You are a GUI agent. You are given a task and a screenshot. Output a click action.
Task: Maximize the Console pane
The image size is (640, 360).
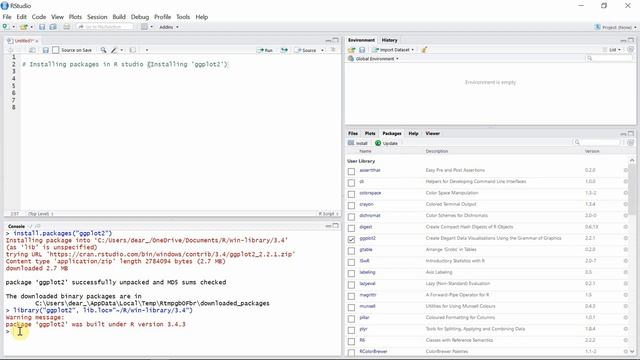[x=336, y=225]
